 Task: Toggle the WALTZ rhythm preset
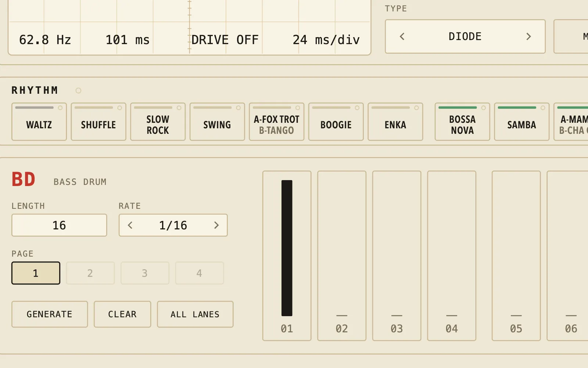[x=39, y=122]
